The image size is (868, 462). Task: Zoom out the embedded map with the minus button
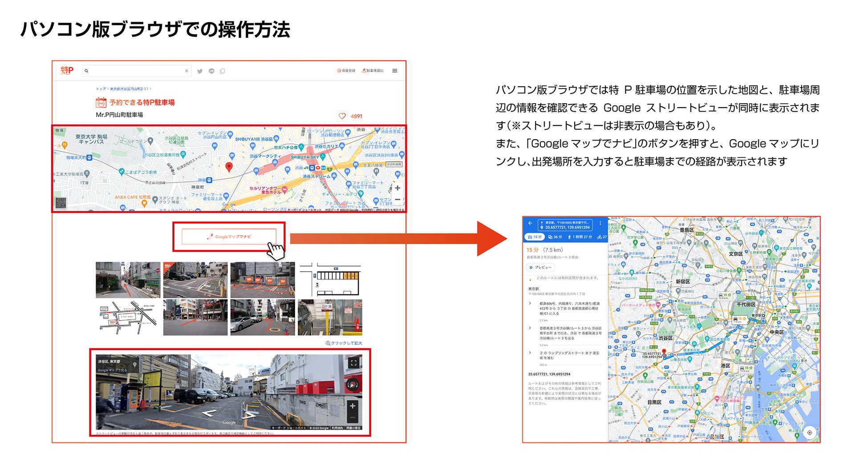click(397, 200)
